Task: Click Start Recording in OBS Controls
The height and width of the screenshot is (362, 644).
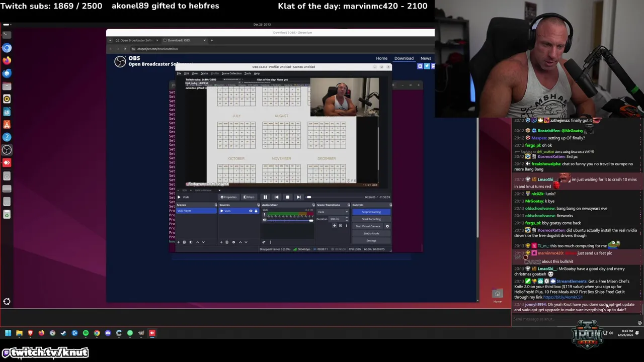Action: coord(371,219)
